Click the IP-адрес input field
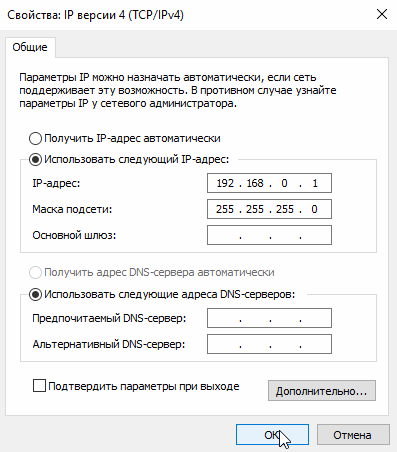This screenshot has height=452, width=397. click(x=269, y=183)
